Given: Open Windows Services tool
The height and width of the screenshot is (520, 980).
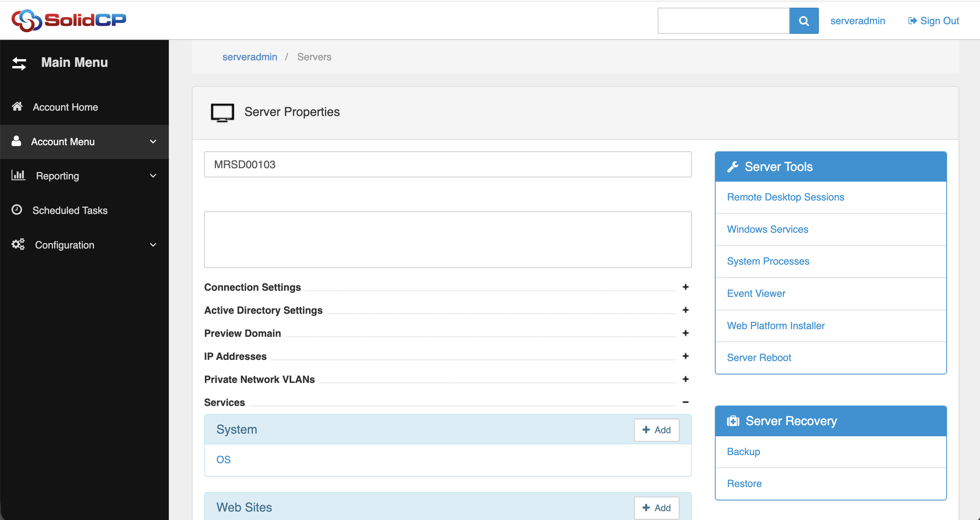Looking at the screenshot, I should click(x=767, y=229).
